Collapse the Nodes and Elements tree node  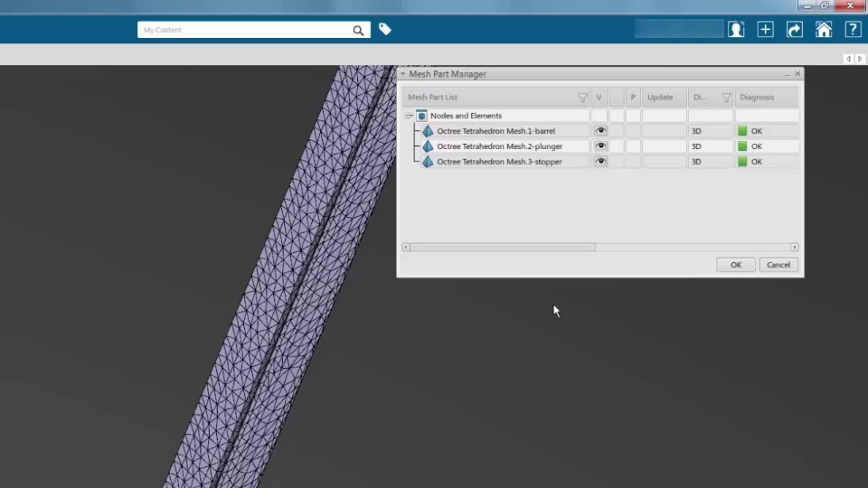(409, 116)
